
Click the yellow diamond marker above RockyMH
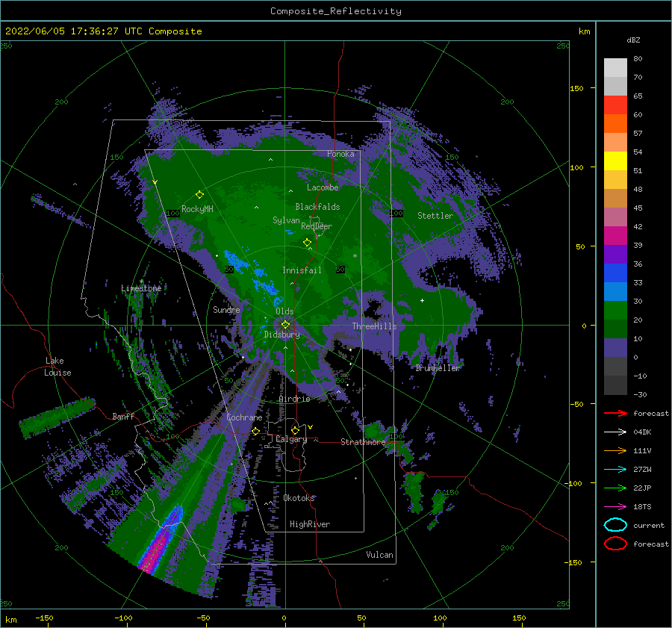(199, 195)
